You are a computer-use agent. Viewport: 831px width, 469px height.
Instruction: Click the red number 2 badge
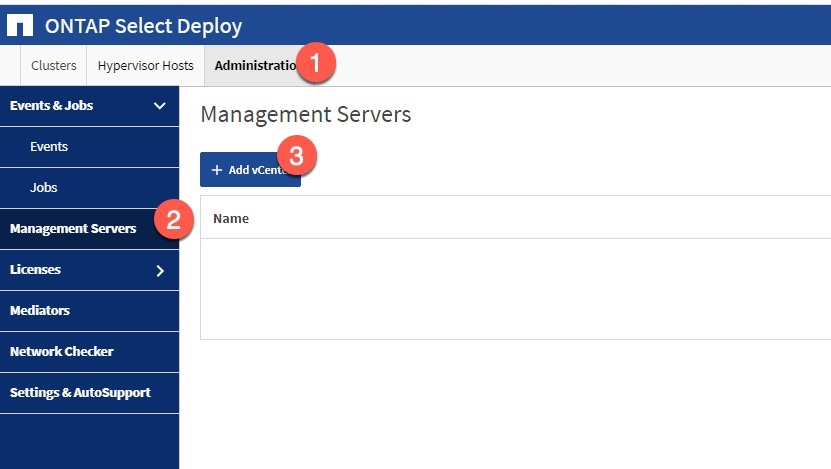173,221
